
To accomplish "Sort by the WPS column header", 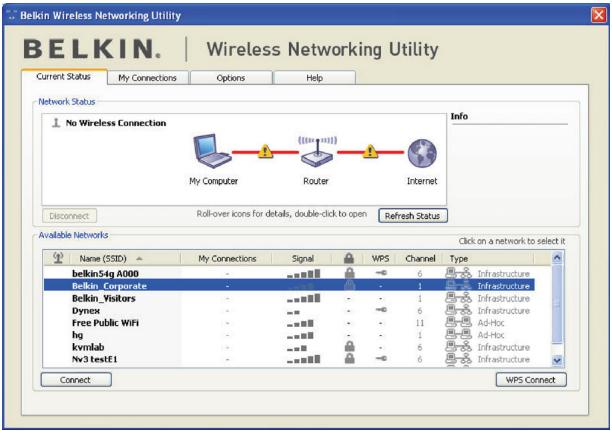I will (380, 258).
